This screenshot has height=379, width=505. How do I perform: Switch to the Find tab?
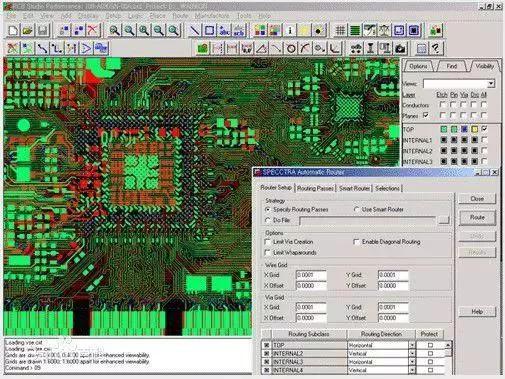(x=451, y=66)
